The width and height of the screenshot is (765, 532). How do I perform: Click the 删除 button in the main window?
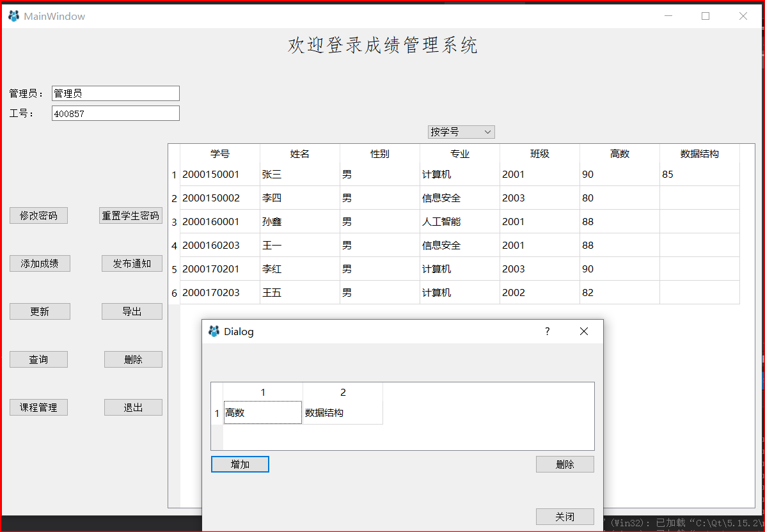coord(133,359)
